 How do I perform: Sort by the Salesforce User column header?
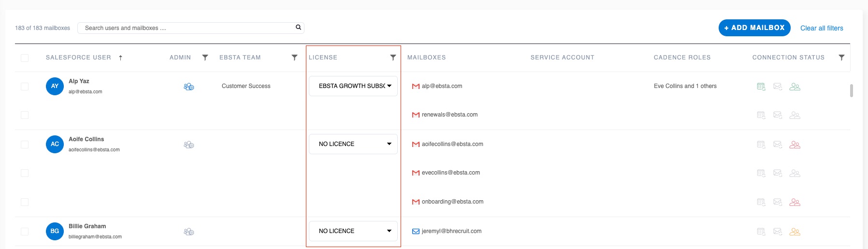(x=78, y=58)
